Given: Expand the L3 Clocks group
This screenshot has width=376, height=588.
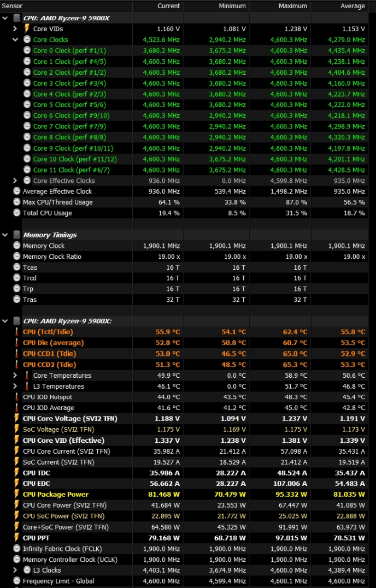Looking at the screenshot, I should (15, 571).
